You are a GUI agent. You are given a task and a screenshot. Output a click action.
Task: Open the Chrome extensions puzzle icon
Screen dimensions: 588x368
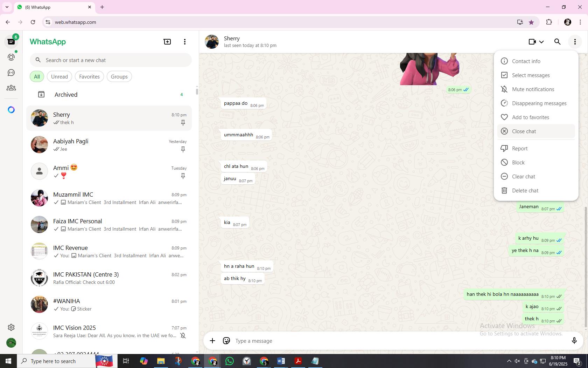pos(549,22)
